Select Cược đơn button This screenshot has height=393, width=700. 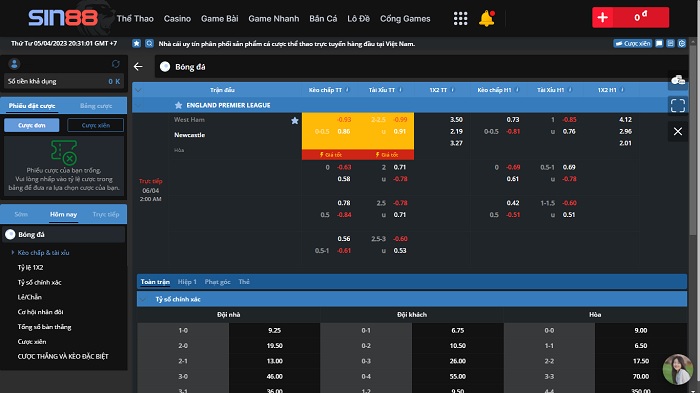click(x=32, y=125)
